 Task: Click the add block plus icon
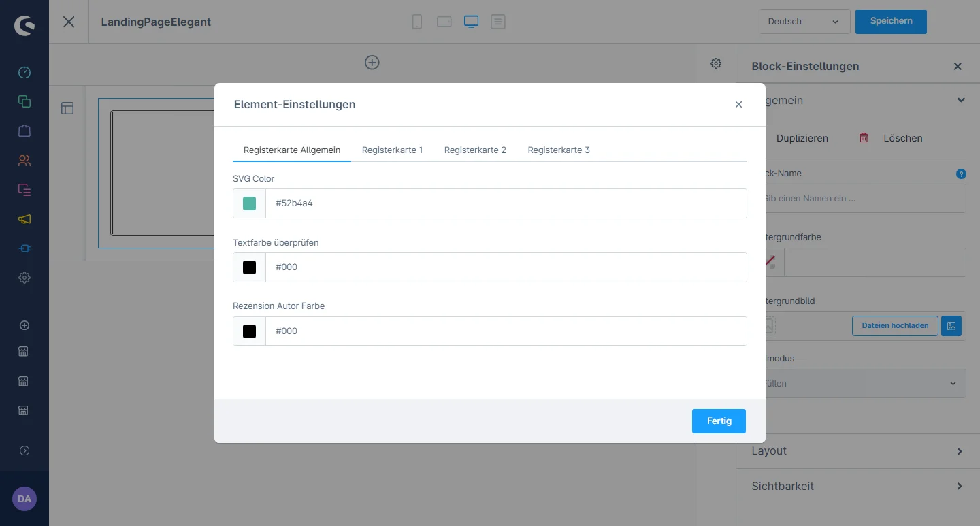(x=372, y=63)
